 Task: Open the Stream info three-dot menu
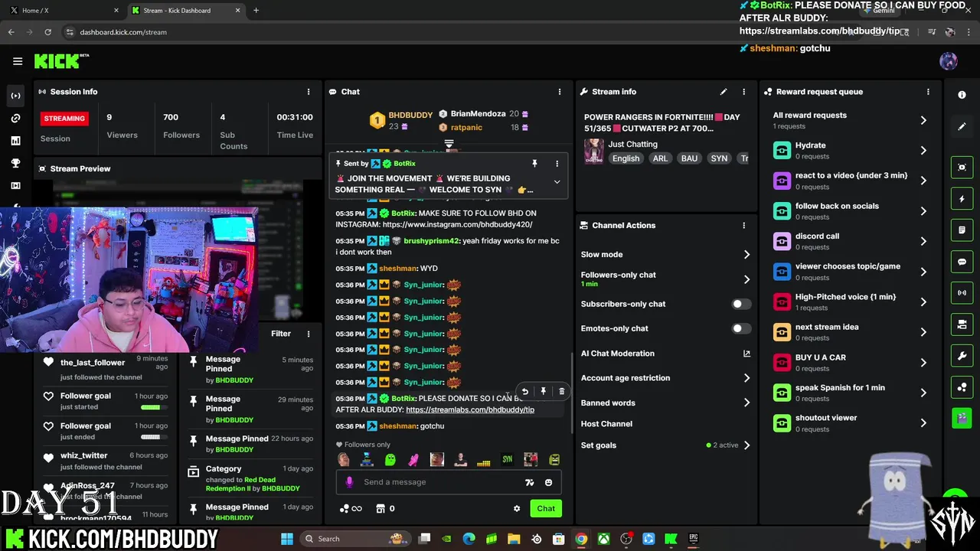743,92
